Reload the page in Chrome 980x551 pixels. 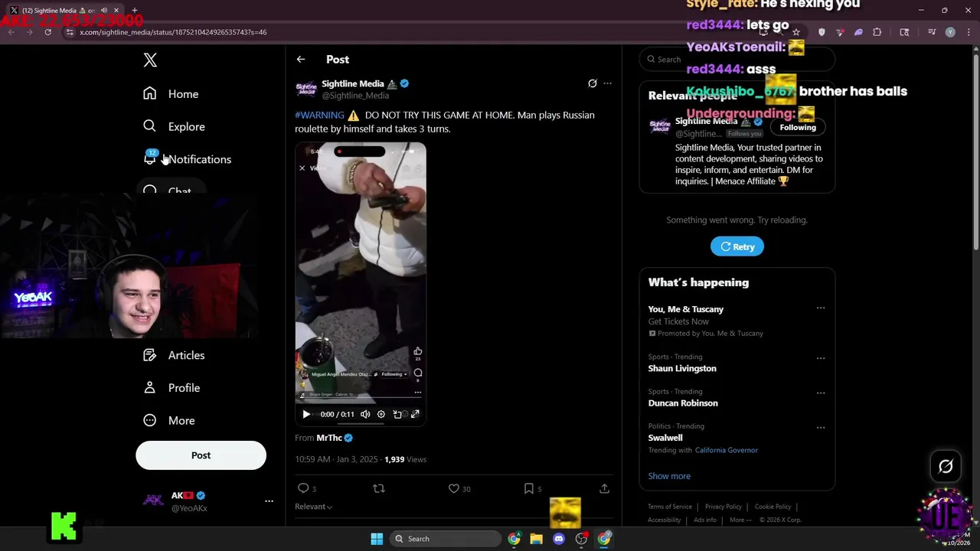[x=47, y=32]
